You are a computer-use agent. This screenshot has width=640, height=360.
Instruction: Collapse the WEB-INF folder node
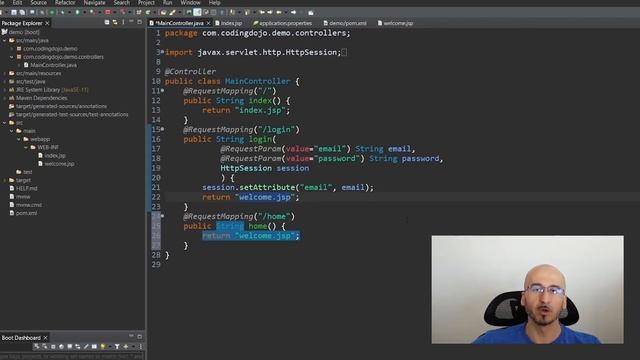click(x=26, y=147)
